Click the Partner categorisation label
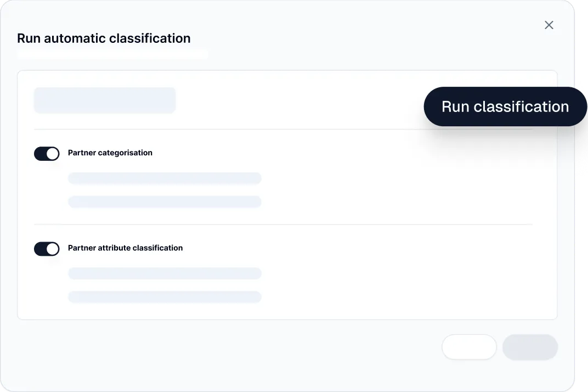This screenshot has height=392, width=588. [110, 153]
